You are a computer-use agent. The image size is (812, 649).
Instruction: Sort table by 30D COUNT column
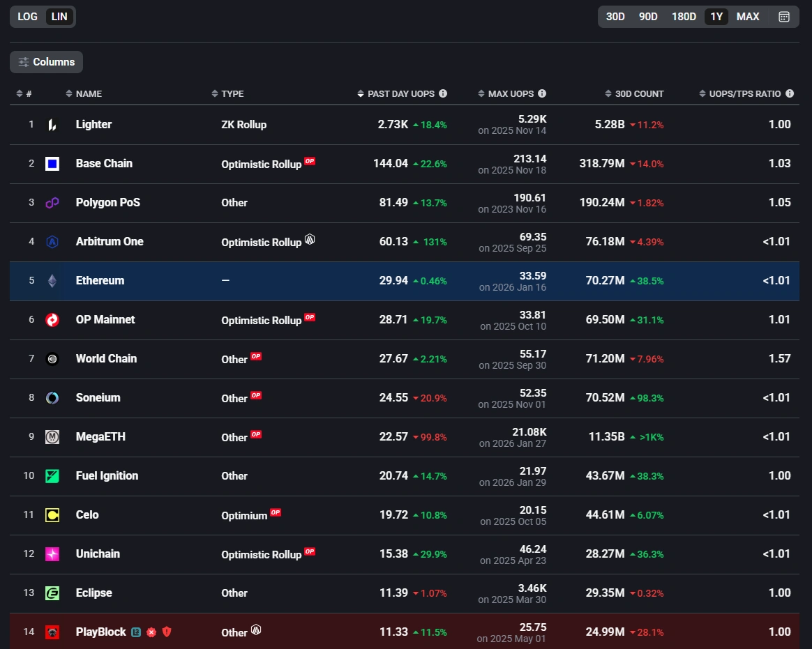[x=638, y=93]
